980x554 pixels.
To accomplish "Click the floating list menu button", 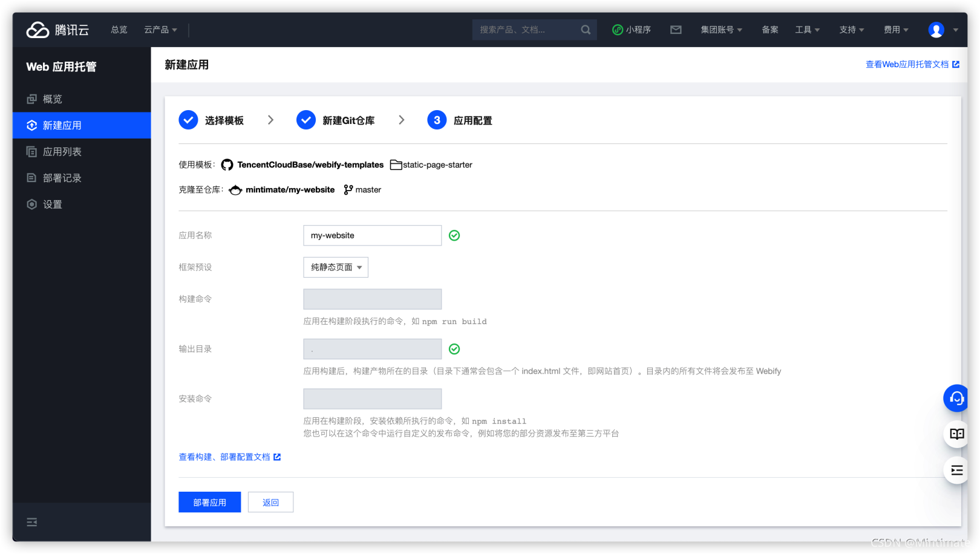I will [x=956, y=471].
